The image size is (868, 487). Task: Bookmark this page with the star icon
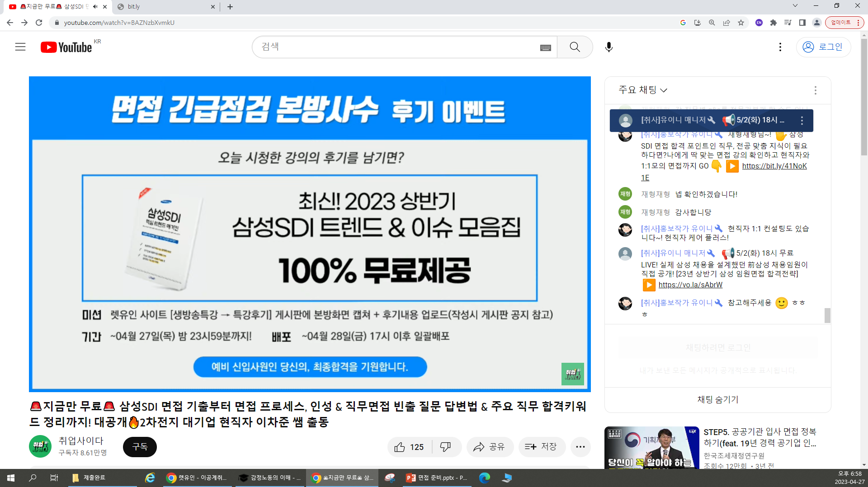click(741, 23)
